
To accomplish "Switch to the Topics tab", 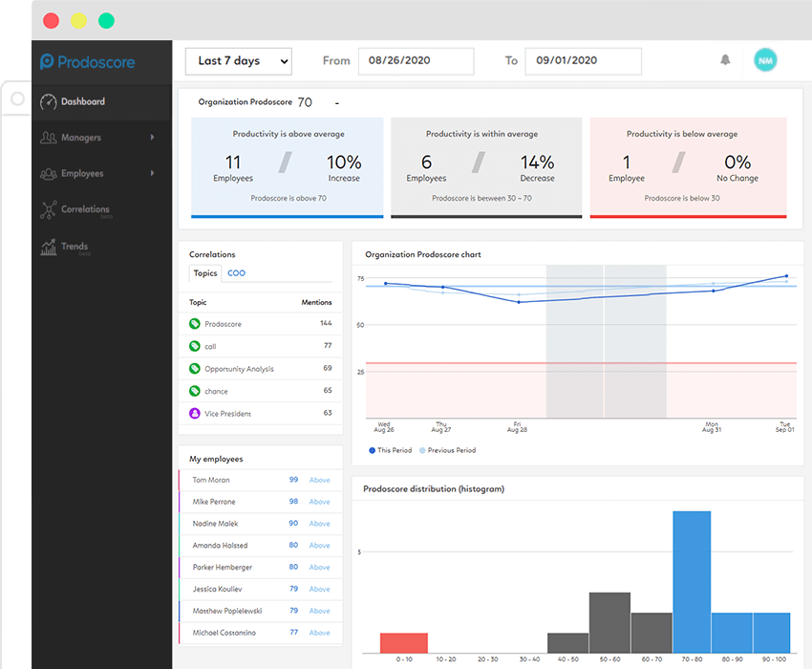I will [x=205, y=273].
